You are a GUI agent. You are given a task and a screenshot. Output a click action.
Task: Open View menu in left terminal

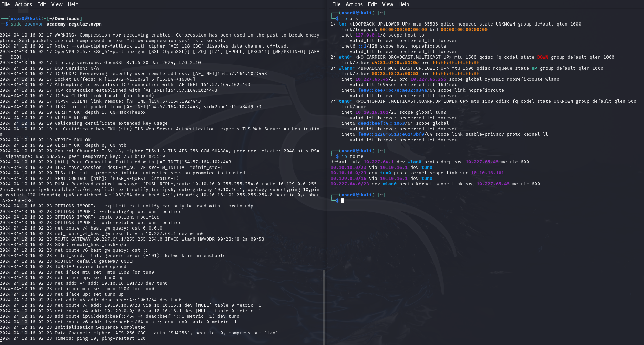click(x=57, y=4)
